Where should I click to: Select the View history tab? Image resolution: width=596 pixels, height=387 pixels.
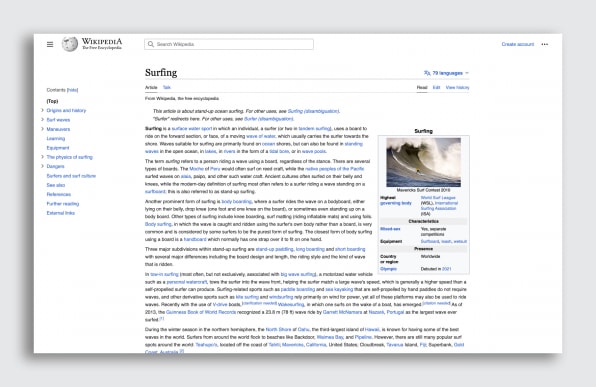click(x=457, y=87)
